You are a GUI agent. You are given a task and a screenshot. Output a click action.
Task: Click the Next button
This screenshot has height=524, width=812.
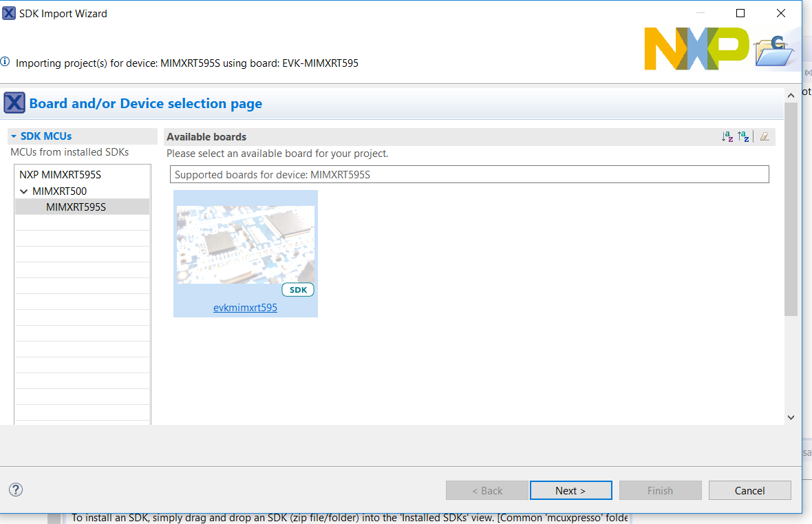pyautogui.click(x=570, y=490)
